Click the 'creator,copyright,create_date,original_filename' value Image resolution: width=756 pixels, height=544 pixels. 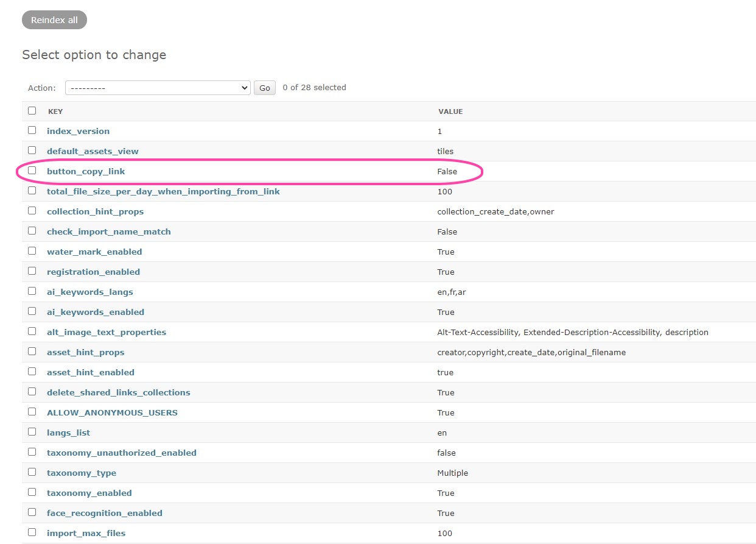point(531,352)
